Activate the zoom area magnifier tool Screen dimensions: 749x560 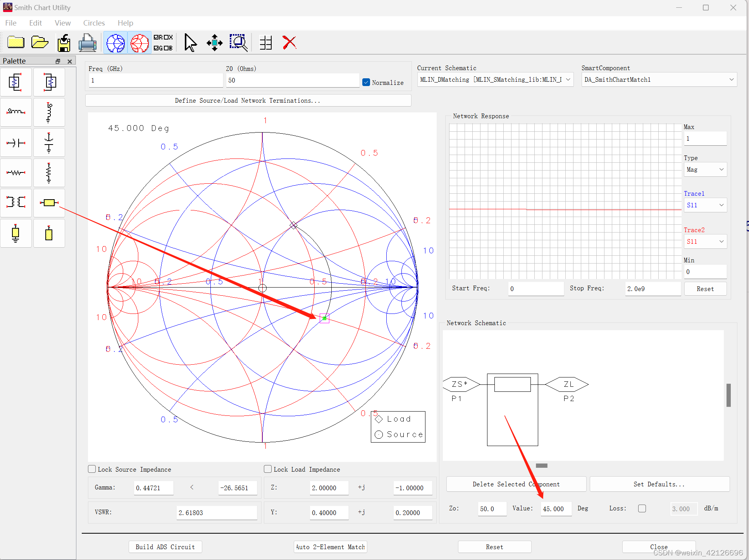(238, 43)
